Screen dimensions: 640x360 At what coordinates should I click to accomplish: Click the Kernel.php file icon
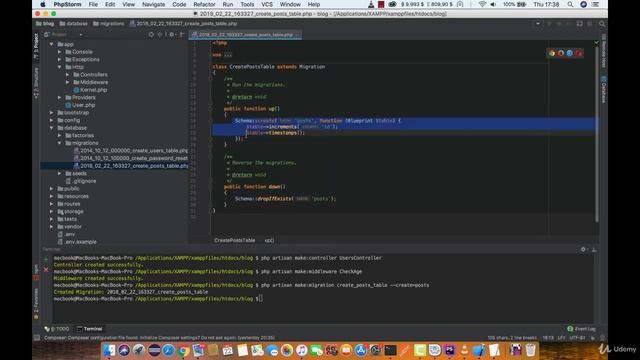(76, 90)
